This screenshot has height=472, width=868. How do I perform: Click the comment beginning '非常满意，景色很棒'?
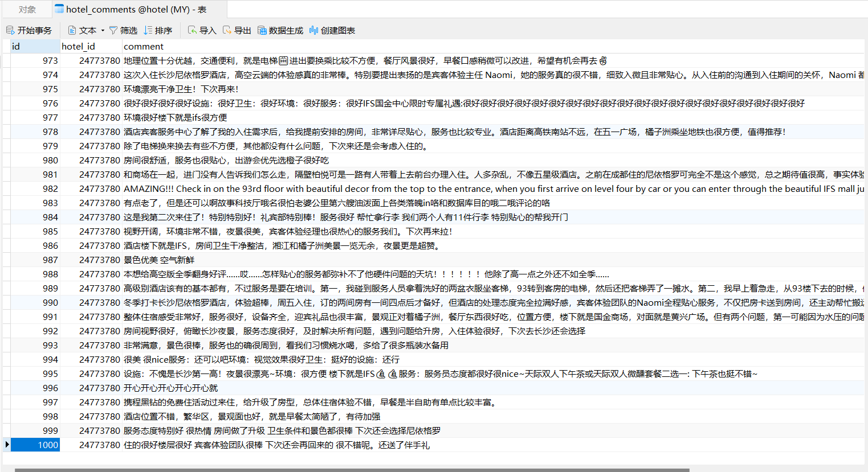tap(286, 345)
